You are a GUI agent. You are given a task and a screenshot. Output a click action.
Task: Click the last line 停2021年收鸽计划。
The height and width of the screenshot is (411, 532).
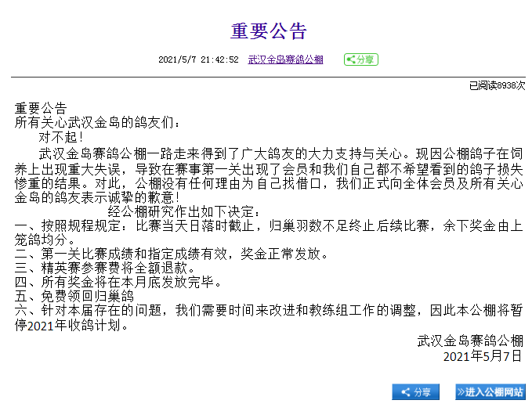coord(71,326)
